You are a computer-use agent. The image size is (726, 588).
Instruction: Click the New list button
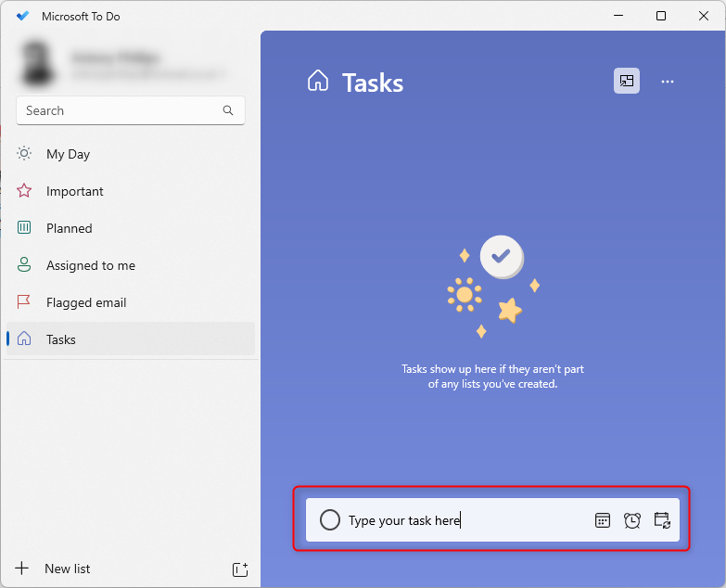67,569
